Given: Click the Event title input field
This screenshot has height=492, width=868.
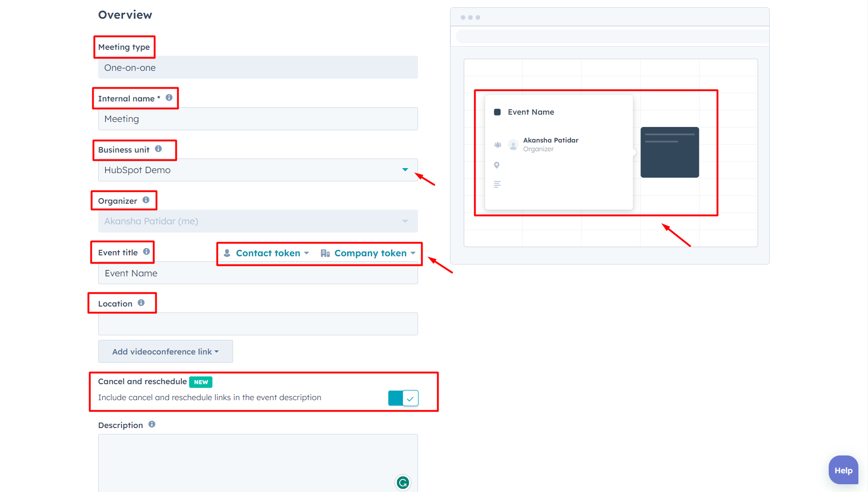Looking at the screenshot, I should click(x=258, y=273).
